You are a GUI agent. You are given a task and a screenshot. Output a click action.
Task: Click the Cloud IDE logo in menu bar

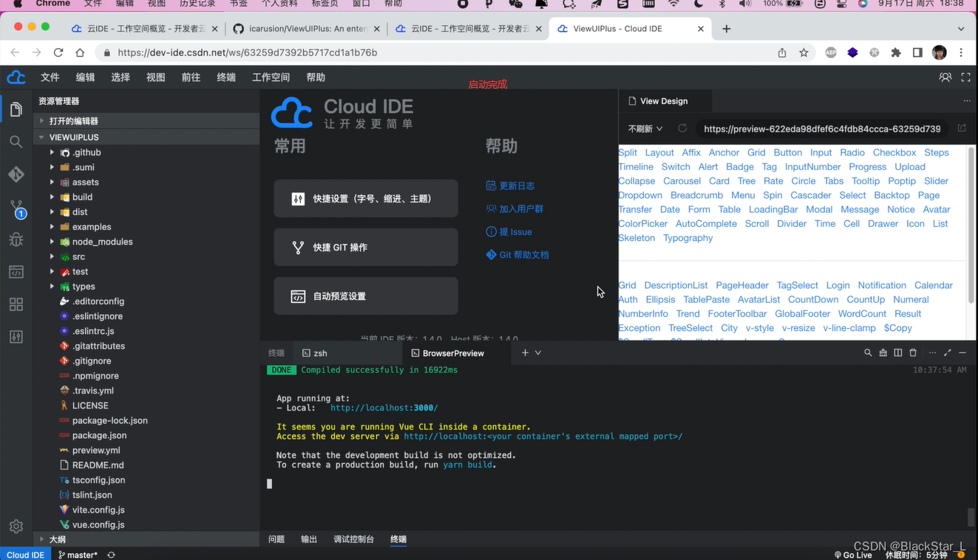pyautogui.click(x=16, y=77)
